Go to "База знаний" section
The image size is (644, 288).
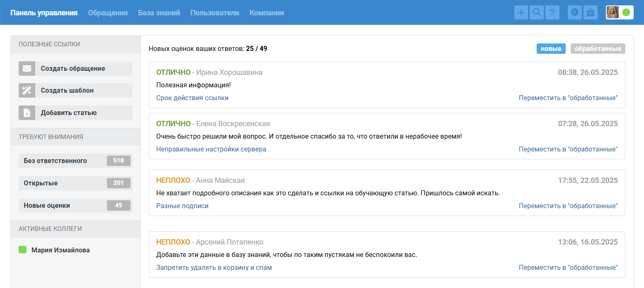[x=159, y=13]
